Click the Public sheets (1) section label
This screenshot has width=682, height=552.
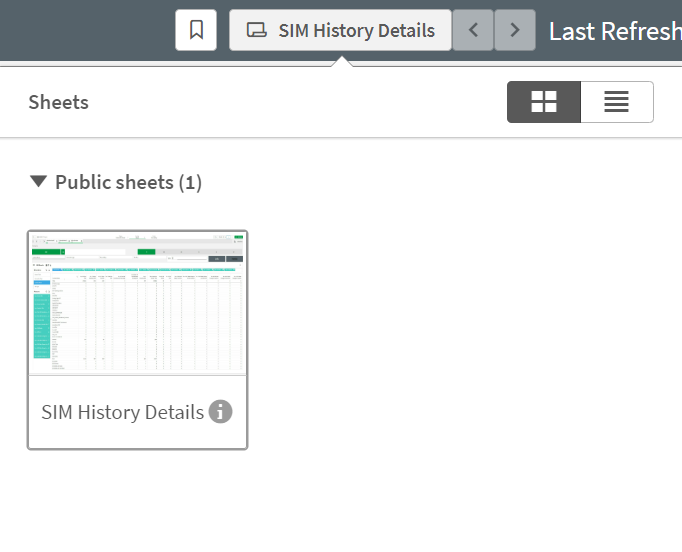click(x=128, y=182)
